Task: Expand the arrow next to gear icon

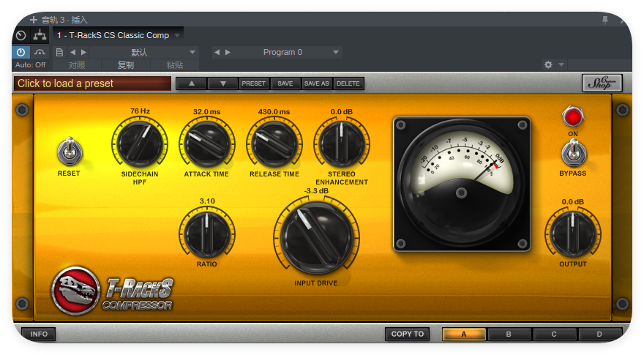Action: click(x=561, y=64)
